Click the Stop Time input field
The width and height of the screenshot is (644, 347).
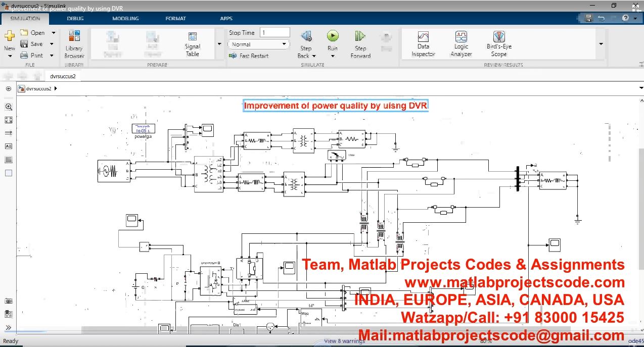pos(274,33)
